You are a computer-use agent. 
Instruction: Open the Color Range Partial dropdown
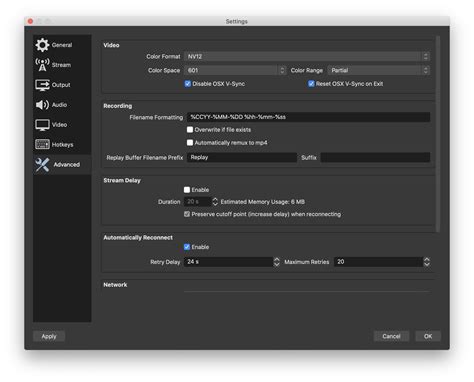click(379, 70)
